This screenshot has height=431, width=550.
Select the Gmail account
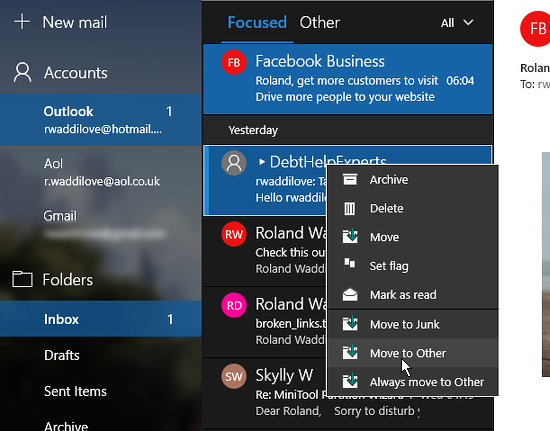point(101,224)
